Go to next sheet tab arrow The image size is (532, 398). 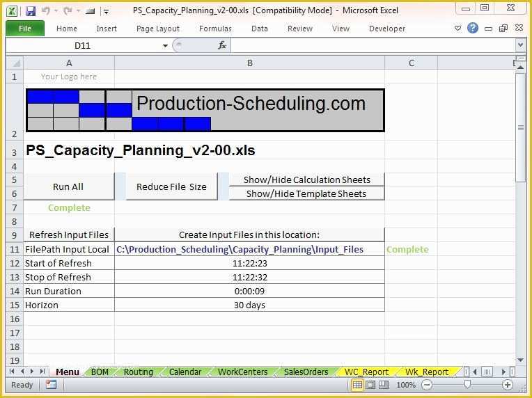click(32, 372)
